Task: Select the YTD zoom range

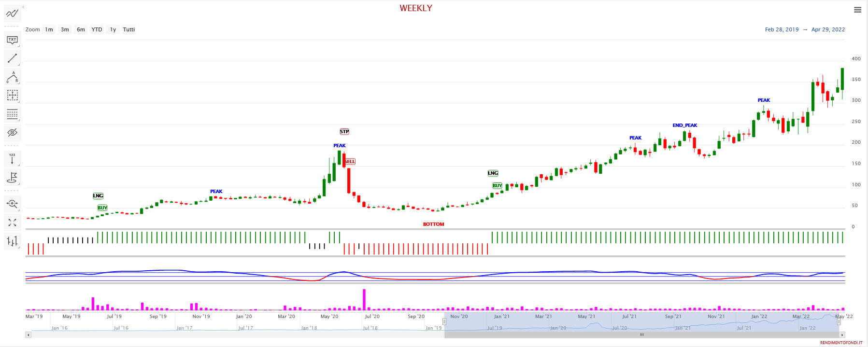Action: click(x=97, y=29)
